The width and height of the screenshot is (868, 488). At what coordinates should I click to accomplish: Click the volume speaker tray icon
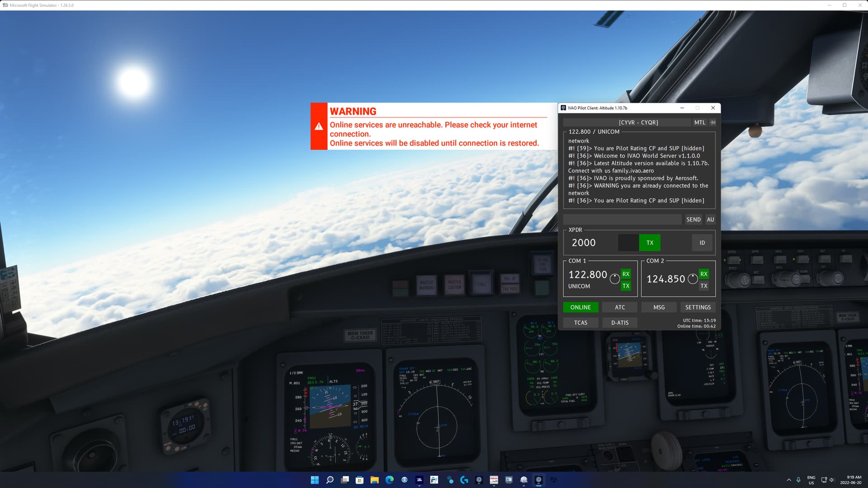pos(832,480)
